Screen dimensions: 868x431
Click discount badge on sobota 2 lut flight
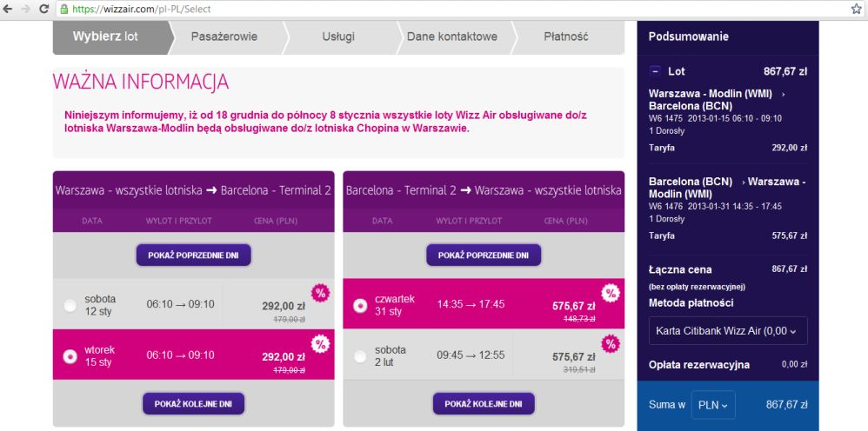[610, 343]
